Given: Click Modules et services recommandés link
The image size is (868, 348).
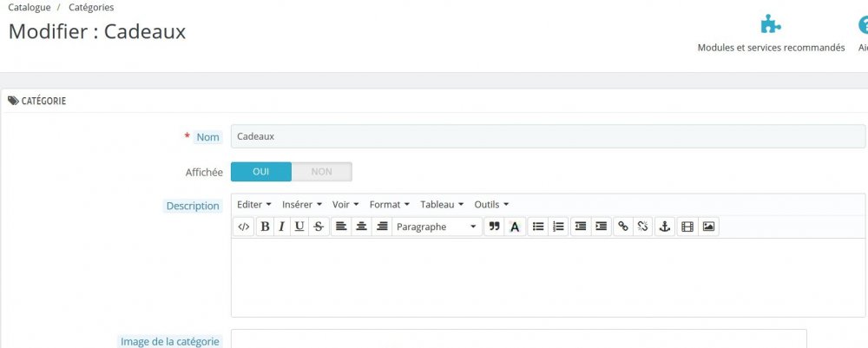Looking at the screenshot, I should click(x=771, y=48).
